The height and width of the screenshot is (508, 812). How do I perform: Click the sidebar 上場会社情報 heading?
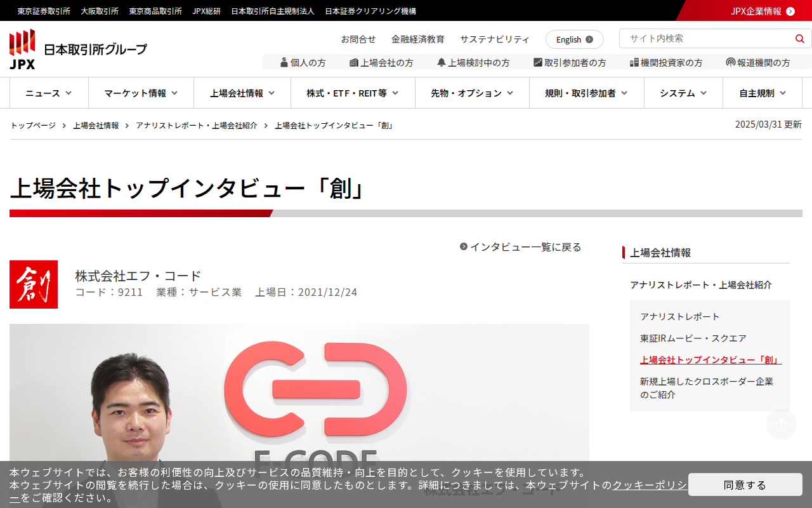coord(660,252)
